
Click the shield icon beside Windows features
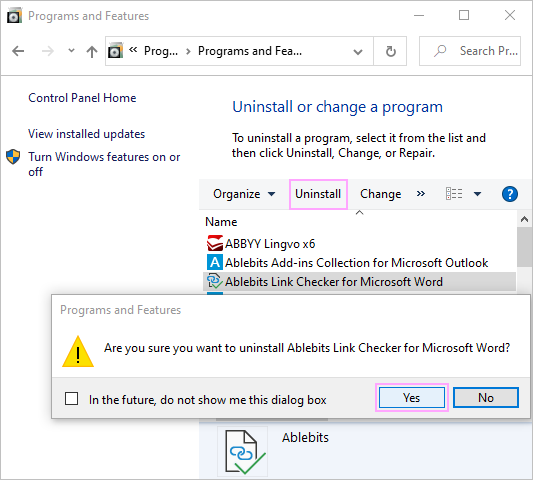click(x=13, y=157)
